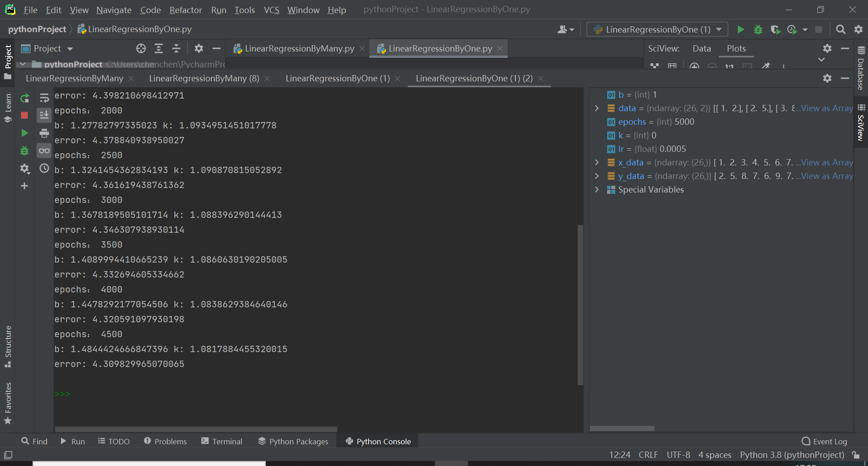Collapse all in Project panel
Viewport: 868px width, 466px height.
tap(176, 48)
